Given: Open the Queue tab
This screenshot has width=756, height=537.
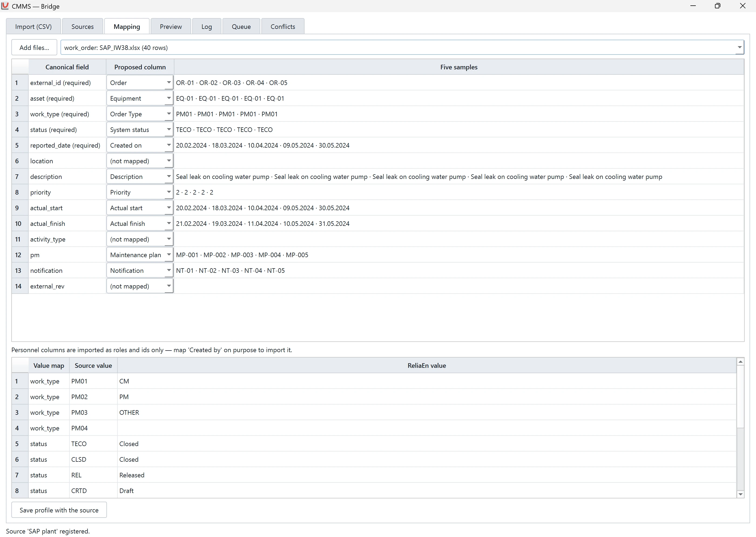Looking at the screenshot, I should [x=241, y=26].
